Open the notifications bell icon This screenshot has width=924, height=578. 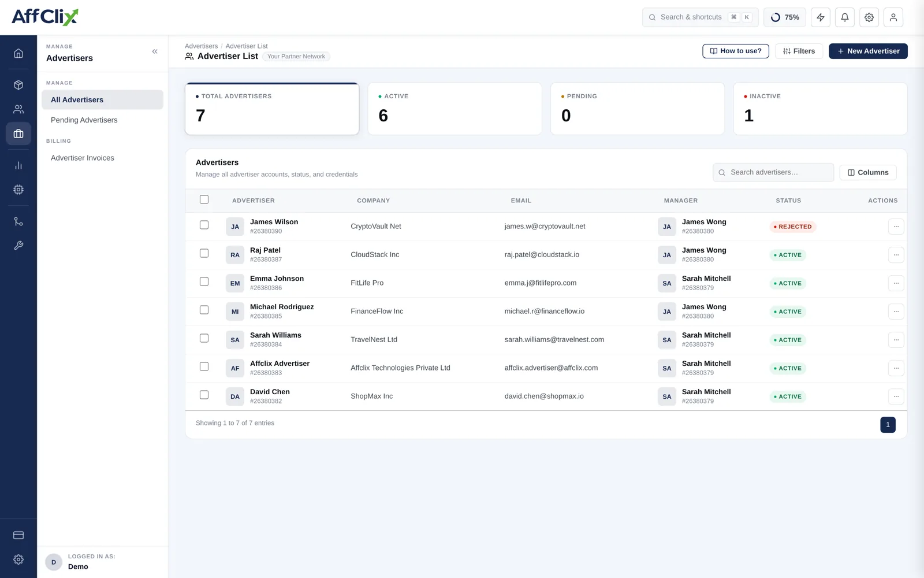[845, 17]
